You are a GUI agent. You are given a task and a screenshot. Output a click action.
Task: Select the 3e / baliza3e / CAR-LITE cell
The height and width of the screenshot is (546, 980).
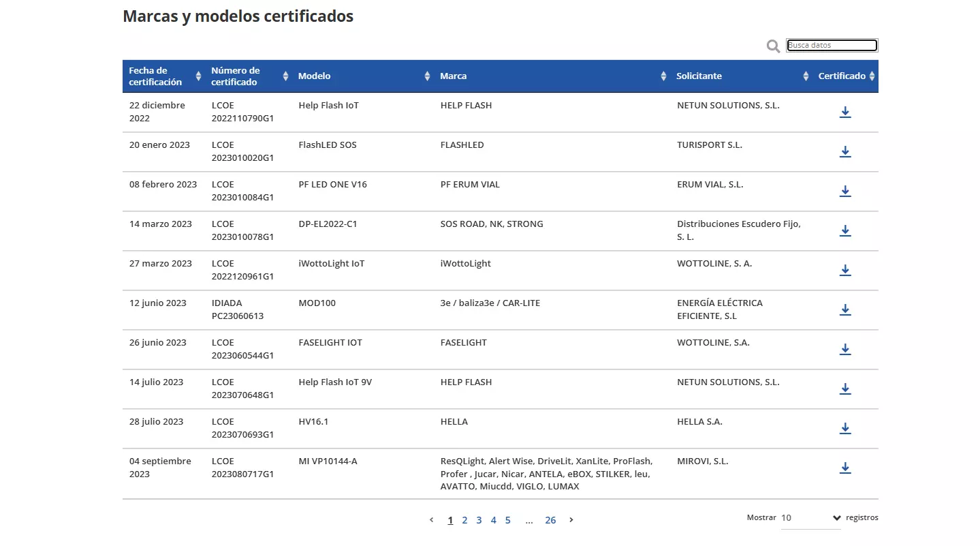490,303
